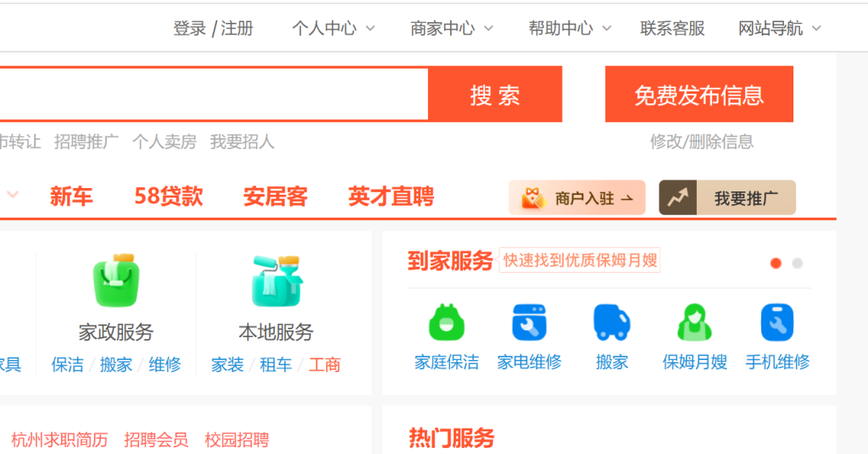
Task: Expand the 帮助中心 dropdown arrow
Action: click(607, 28)
